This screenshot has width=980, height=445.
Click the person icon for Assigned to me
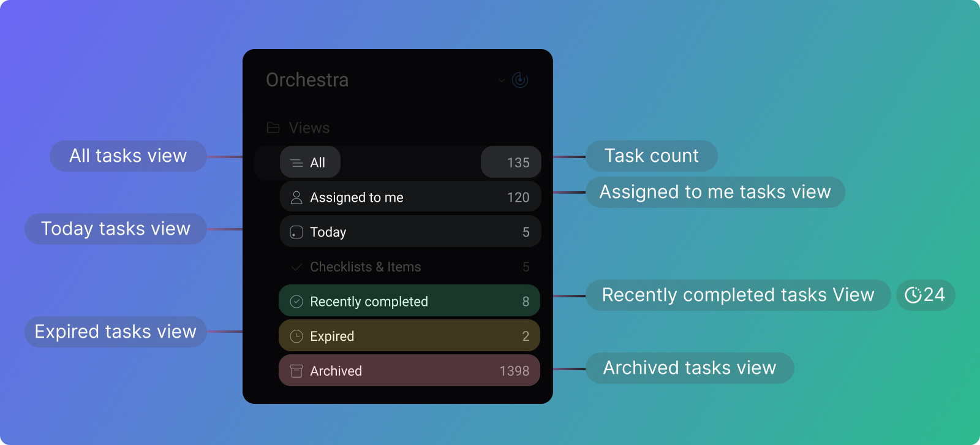(x=296, y=197)
